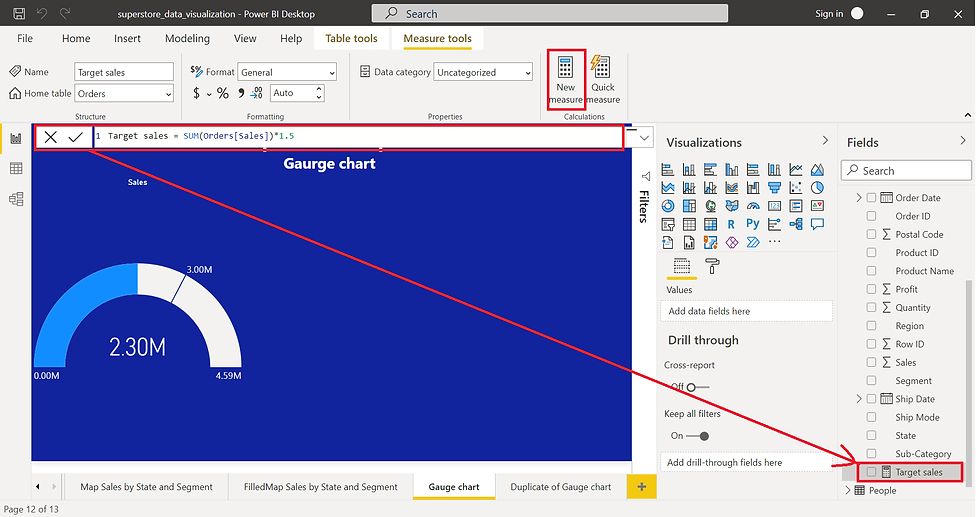Image resolution: width=980 pixels, height=517 pixels.
Task: Collapse the Visualizations pane
Action: 825,141
